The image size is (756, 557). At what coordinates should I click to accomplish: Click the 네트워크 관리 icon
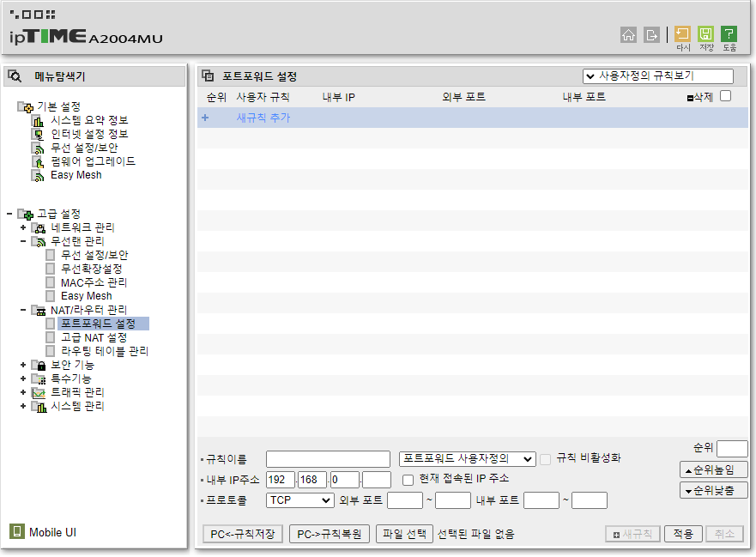(38, 227)
